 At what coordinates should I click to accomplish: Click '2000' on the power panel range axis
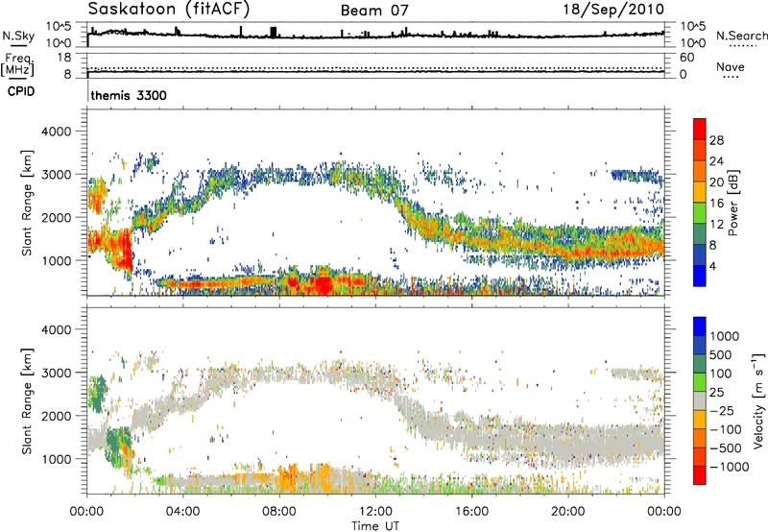click(56, 217)
